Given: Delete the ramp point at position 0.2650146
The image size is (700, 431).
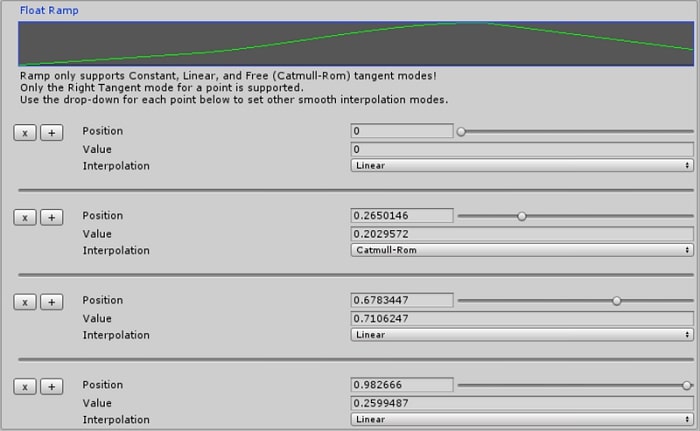Looking at the screenshot, I should [x=25, y=217].
